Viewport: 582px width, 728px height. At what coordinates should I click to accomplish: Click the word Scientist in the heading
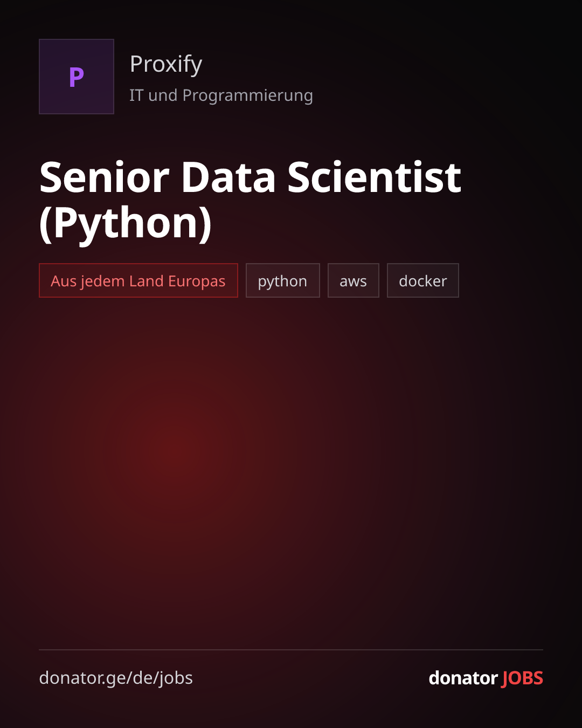[374, 177]
